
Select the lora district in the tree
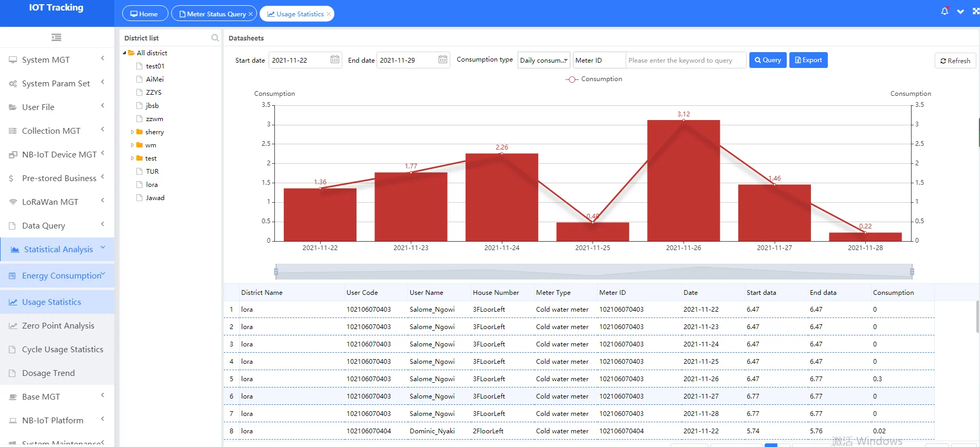coord(152,185)
